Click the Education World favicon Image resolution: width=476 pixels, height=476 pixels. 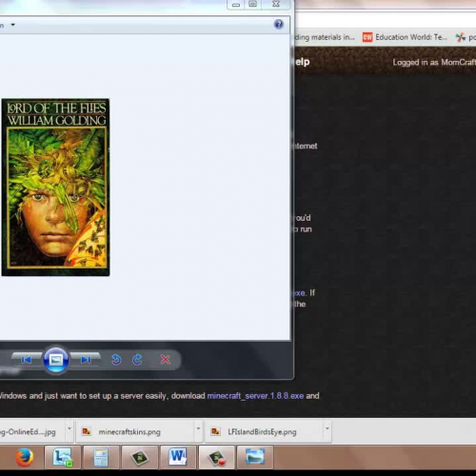pyautogui.click(x=367, y=37)
